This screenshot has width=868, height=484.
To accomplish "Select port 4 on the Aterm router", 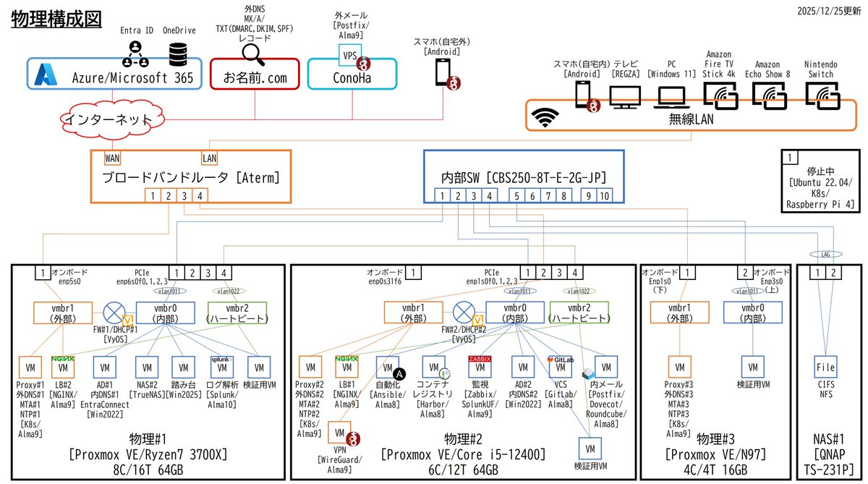I will (201, 195).
